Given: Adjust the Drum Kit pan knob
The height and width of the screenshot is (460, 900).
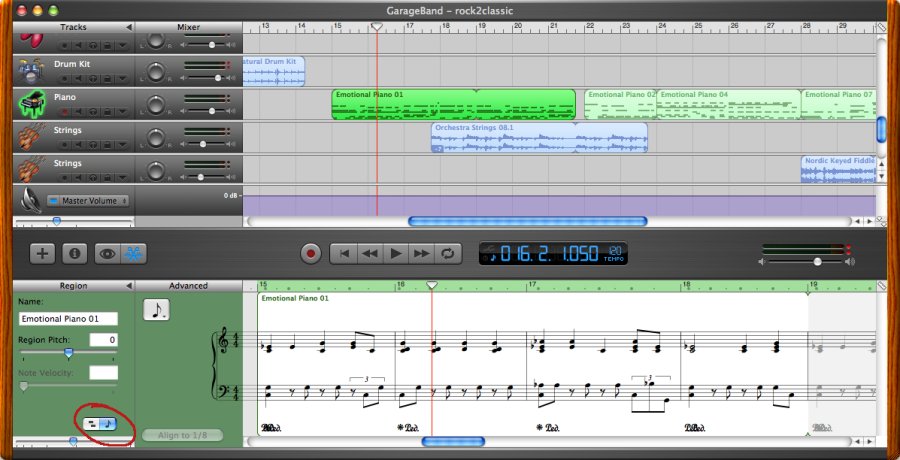Looking at the screenshot, I should tap(156, 72).
